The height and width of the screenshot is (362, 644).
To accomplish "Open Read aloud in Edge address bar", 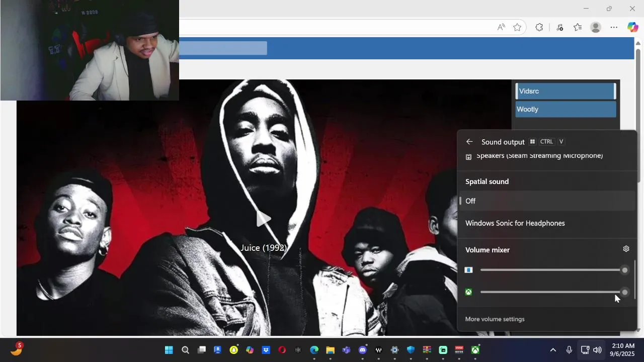I will pyautogui.click(x=501, y=27).
